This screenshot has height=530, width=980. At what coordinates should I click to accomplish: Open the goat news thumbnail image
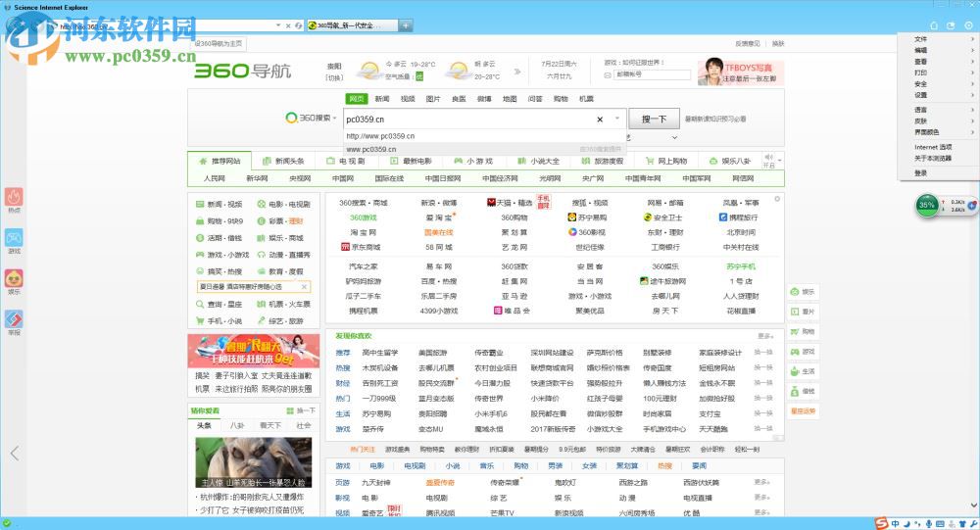click(253, 461)
